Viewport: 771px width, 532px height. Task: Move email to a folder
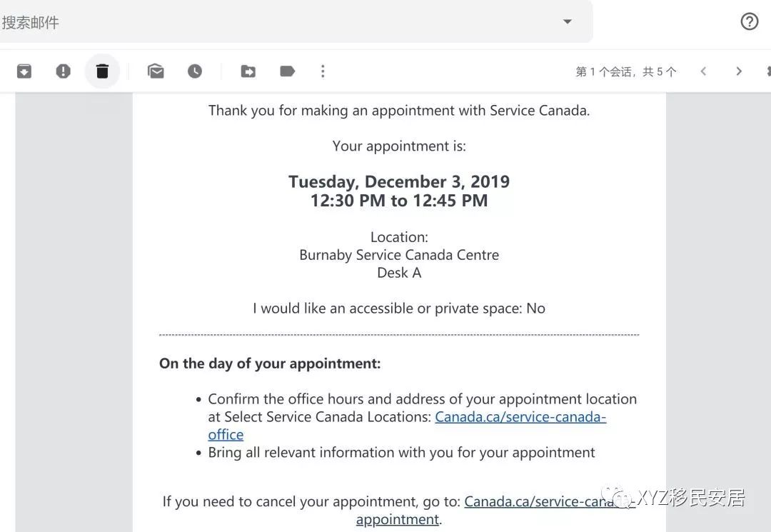click(x=248, y=71)
